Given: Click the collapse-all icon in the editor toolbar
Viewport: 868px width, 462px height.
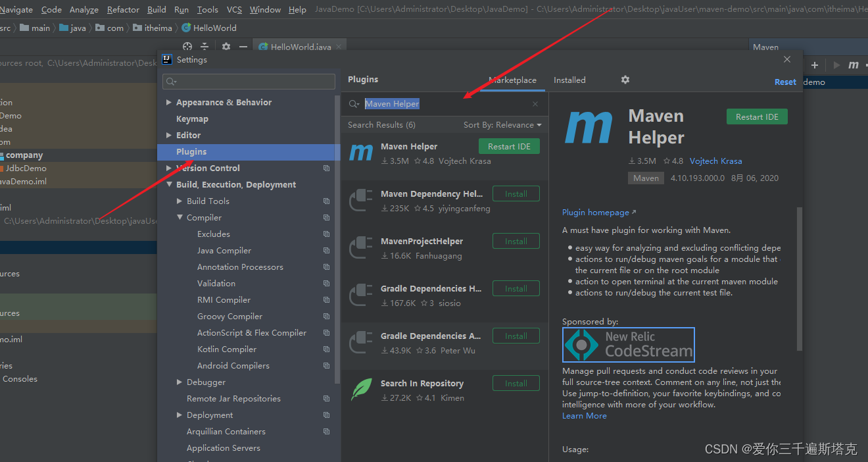Looking at the screenshot, I should (x=205, y=47).
